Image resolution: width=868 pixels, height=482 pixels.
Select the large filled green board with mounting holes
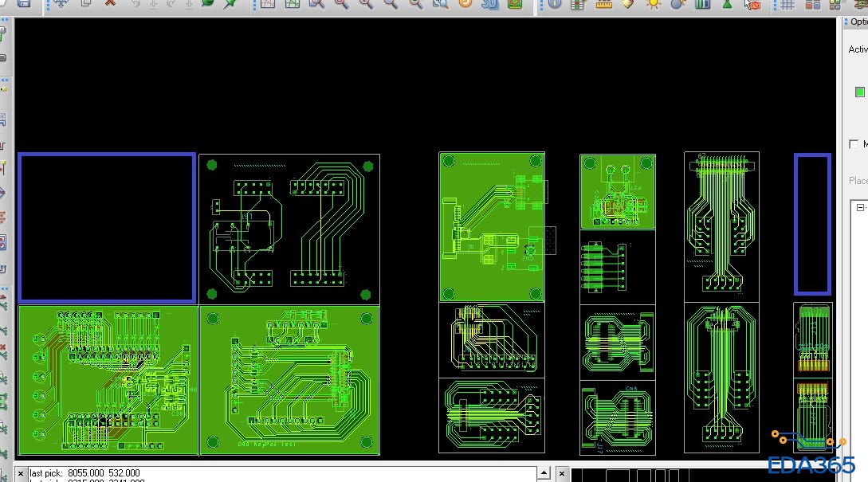492,227
